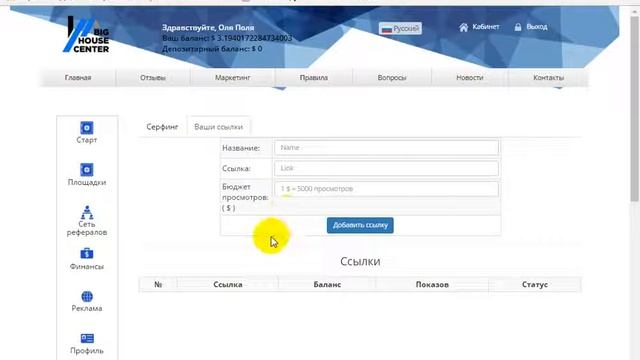Open the Финансы briefcase icon
The image size is (640, 360).
(87, 253)
